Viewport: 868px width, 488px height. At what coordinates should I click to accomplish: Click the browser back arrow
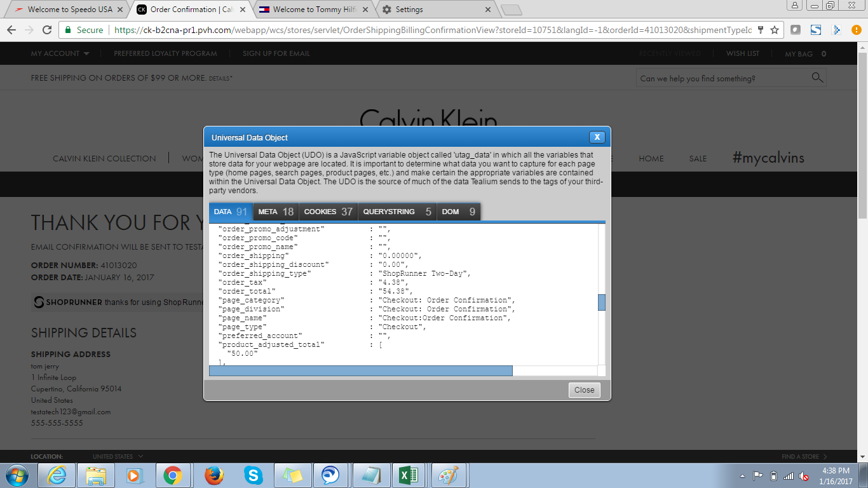pos(11,30)
